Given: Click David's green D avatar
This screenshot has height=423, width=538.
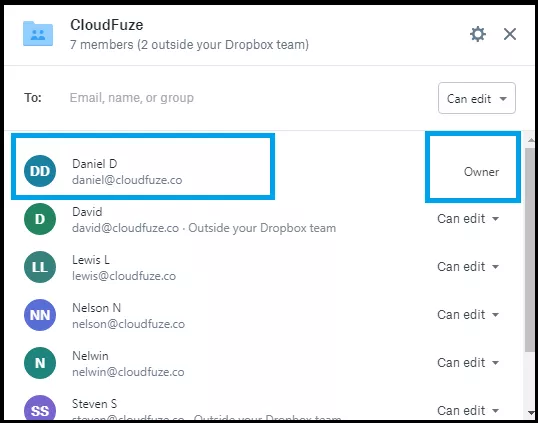Looking at the screenshot, I should coord(40,219).
